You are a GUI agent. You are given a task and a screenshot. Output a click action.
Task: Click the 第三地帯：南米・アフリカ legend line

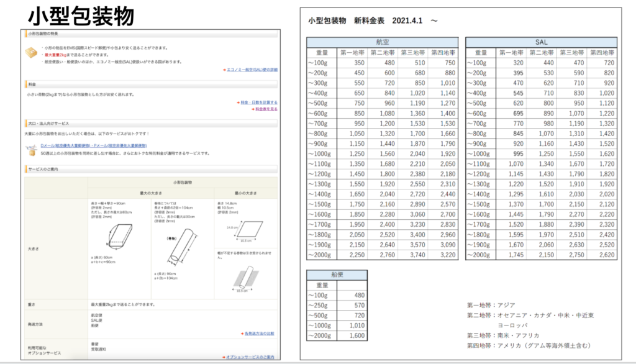[x=503, y=335]
